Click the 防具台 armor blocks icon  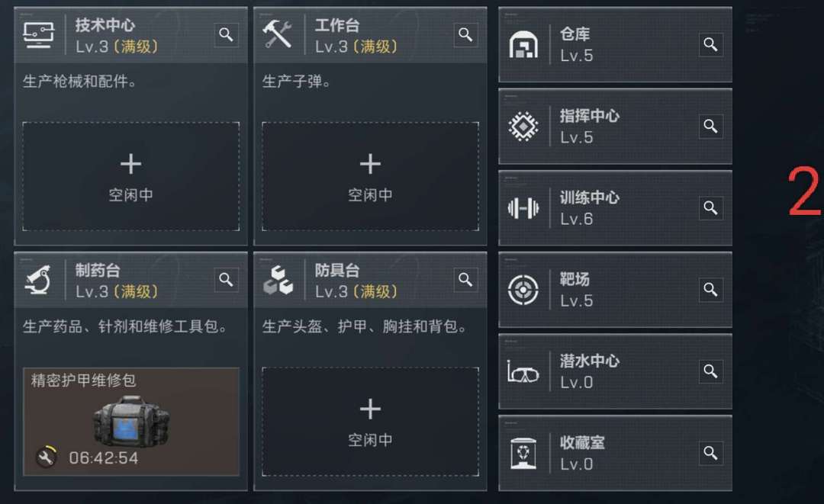tap(279, 279)
